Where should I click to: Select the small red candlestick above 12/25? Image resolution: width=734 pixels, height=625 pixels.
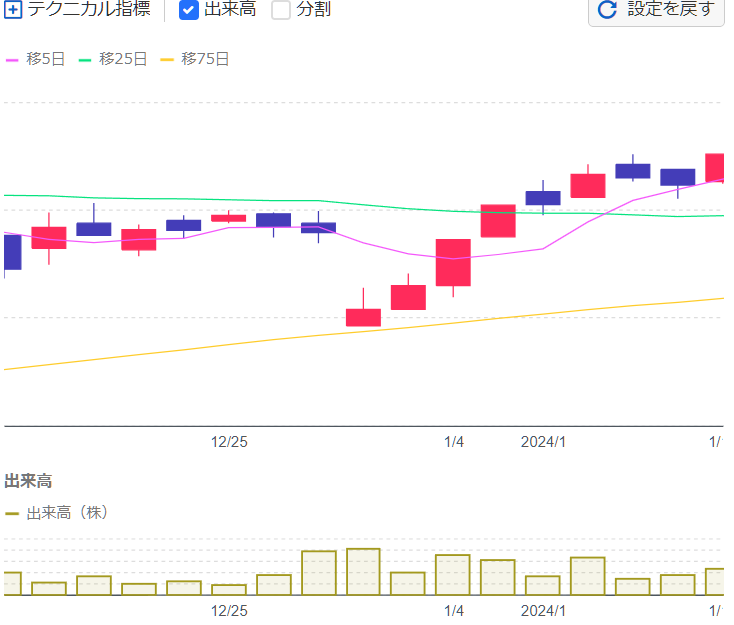point(228,217)
